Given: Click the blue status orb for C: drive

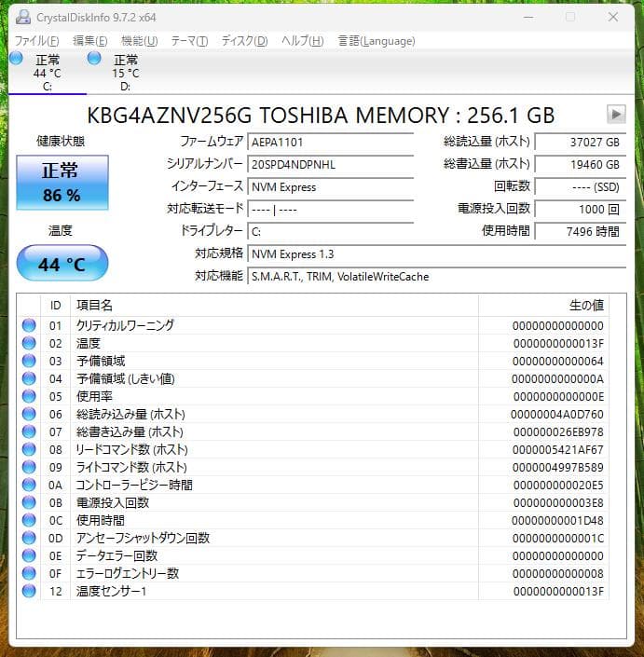Looking at the screenshot, I should [17, 58].
